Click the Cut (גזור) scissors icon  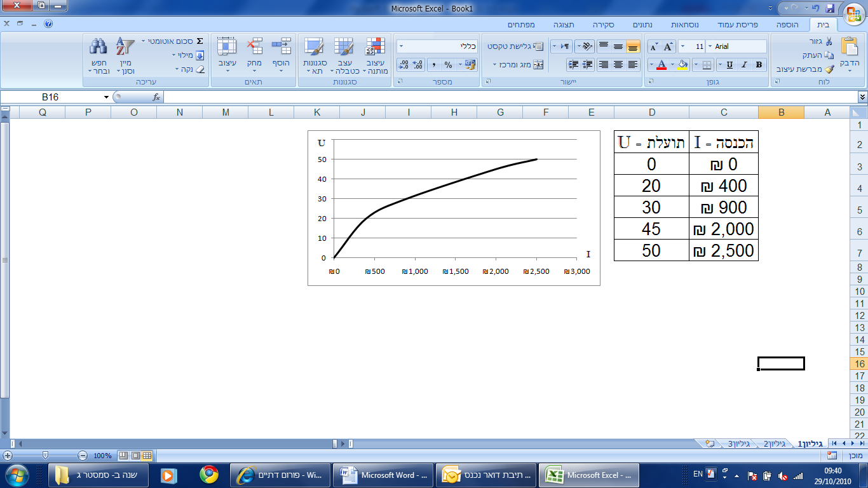pos(829,41)
